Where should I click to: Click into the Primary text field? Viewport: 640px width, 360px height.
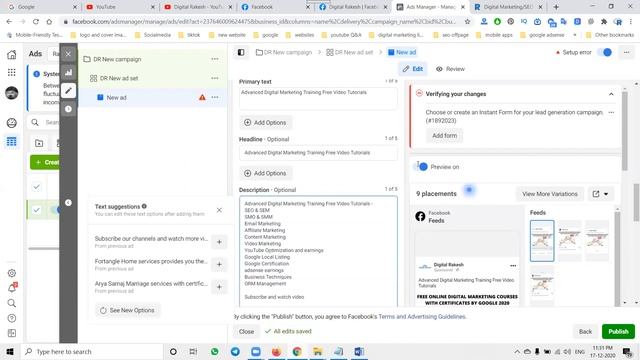[318, 99]
